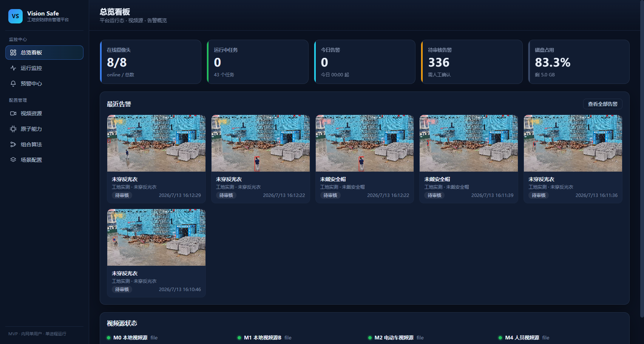Click the 查看全部告警 button
Screen dimensions: 644x344
click(x=603, y=104)
